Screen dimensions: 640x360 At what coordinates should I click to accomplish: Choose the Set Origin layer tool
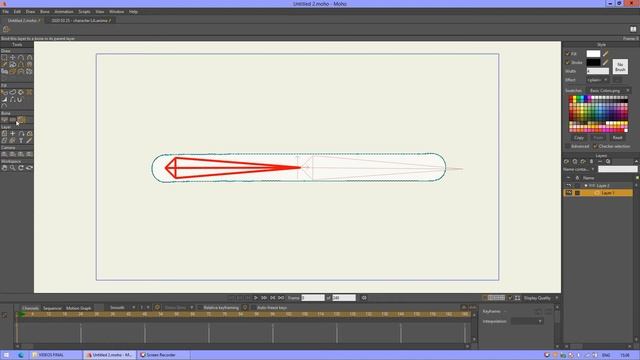point(13,133)
